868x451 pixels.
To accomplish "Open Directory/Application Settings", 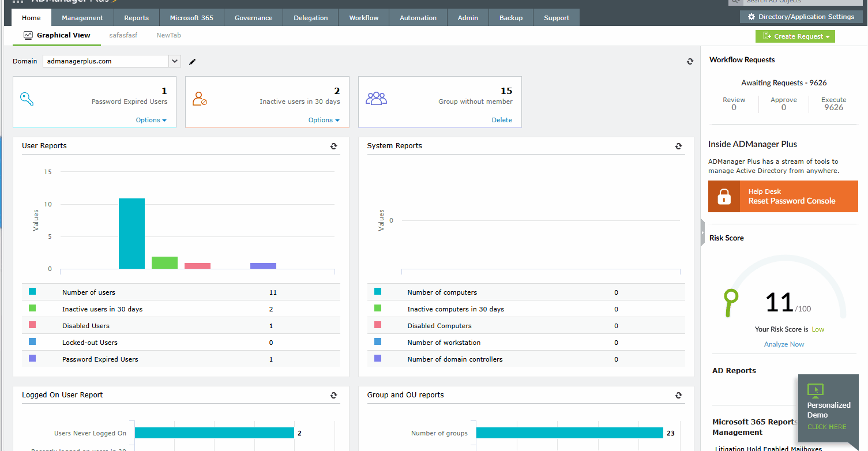I will (801, 17).
